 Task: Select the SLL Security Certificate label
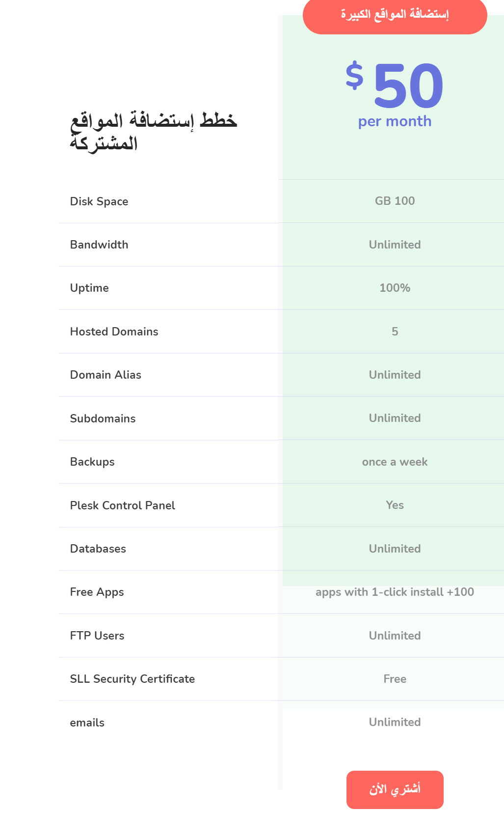click(x=132, y=679)
